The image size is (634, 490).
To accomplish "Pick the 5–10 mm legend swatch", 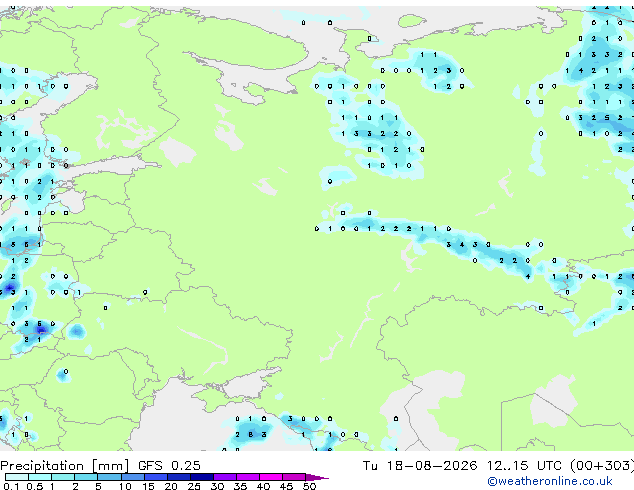I will click(x=109, y=477).
